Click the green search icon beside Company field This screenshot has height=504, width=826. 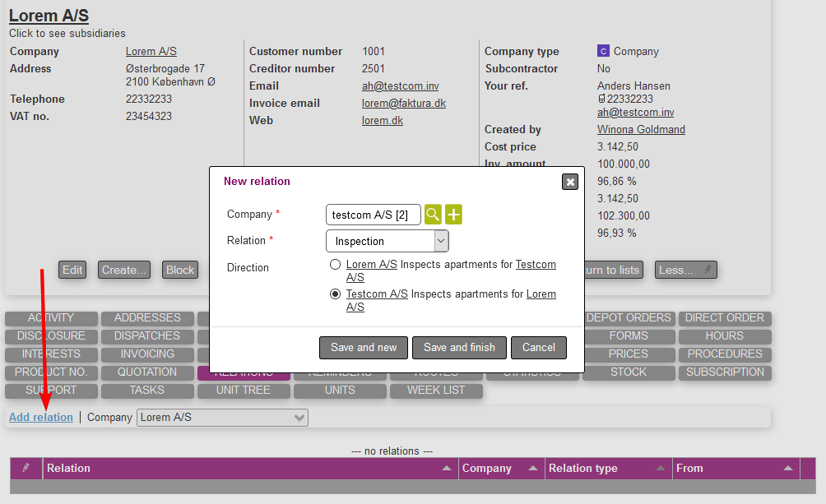pyautogui.click(x=433, y=215)
